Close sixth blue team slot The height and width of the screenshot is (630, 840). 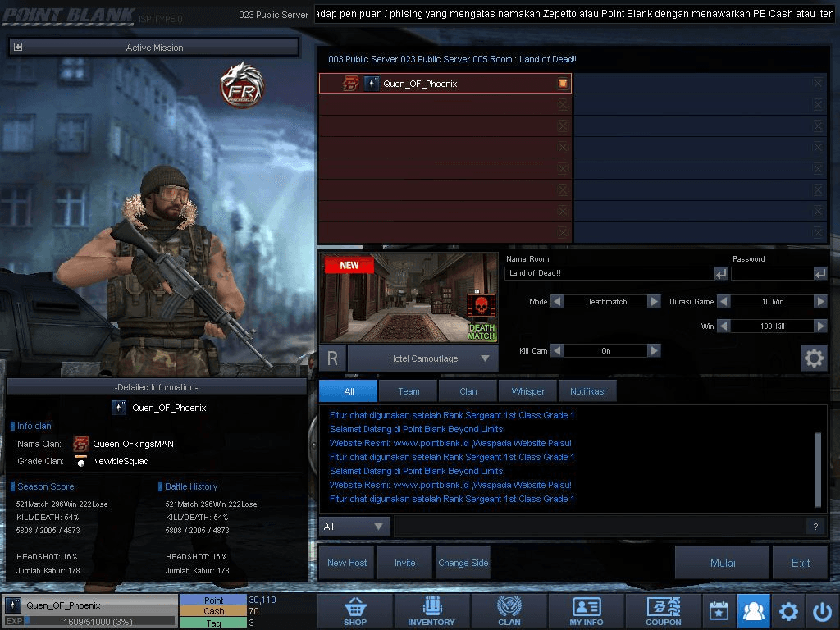(818, 190)
